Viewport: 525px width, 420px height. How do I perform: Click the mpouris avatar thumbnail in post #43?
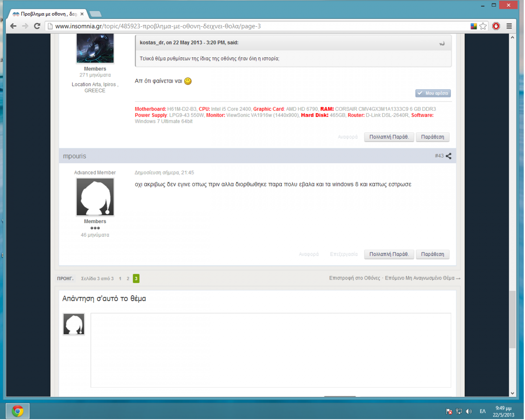coord(95,197)
